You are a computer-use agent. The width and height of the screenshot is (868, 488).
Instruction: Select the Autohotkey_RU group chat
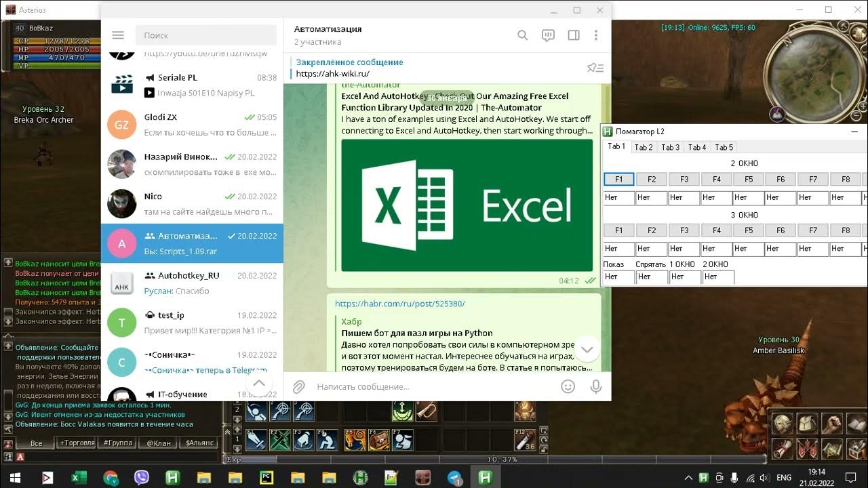pyautogui.click(x=192, y=283)
